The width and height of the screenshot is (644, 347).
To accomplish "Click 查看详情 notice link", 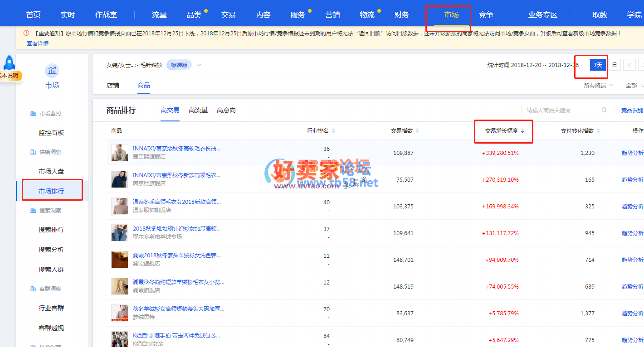I will pyautogui.click(x=38, y=43).
